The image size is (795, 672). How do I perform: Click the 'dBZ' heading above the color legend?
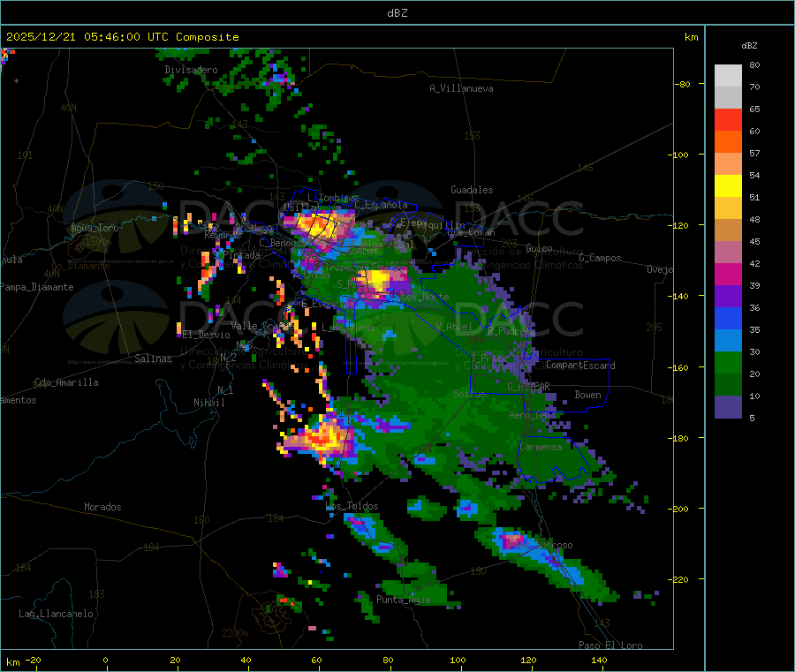click(x=749, y=46)
